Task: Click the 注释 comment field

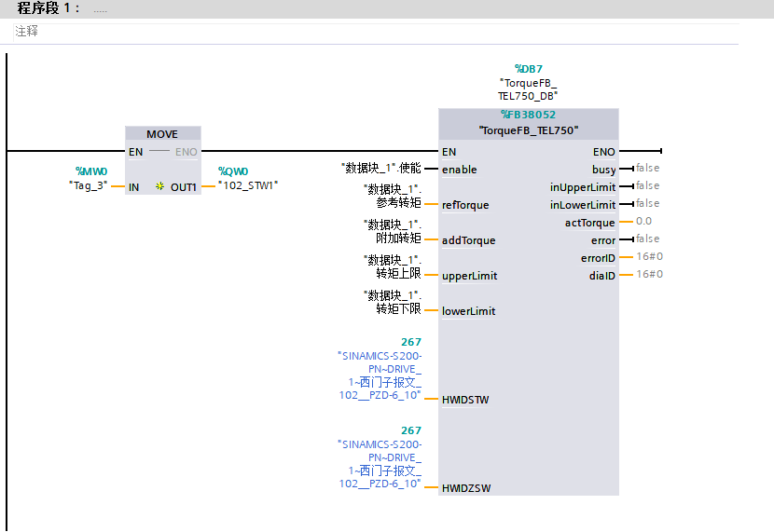Action: point(27,32)
